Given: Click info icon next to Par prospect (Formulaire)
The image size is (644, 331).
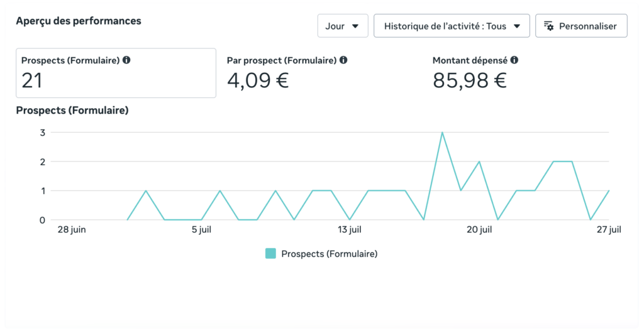Looking at the screenshot, I should (343, 60).
